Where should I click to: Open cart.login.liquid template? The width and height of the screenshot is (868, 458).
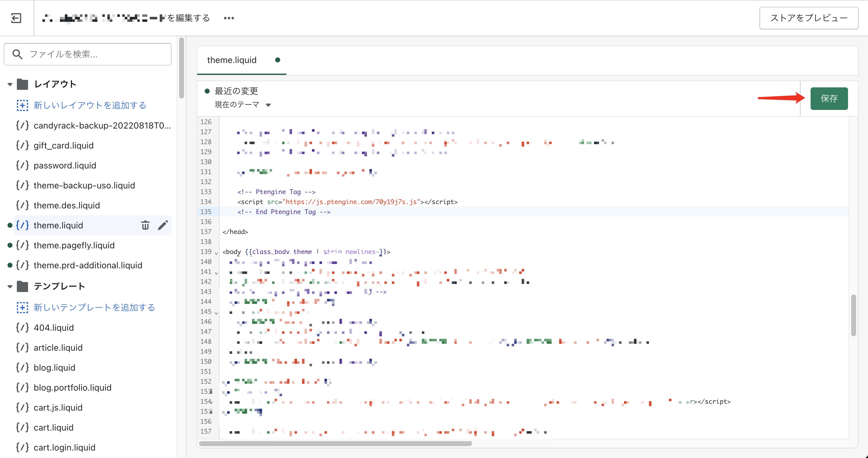point(64,447)
